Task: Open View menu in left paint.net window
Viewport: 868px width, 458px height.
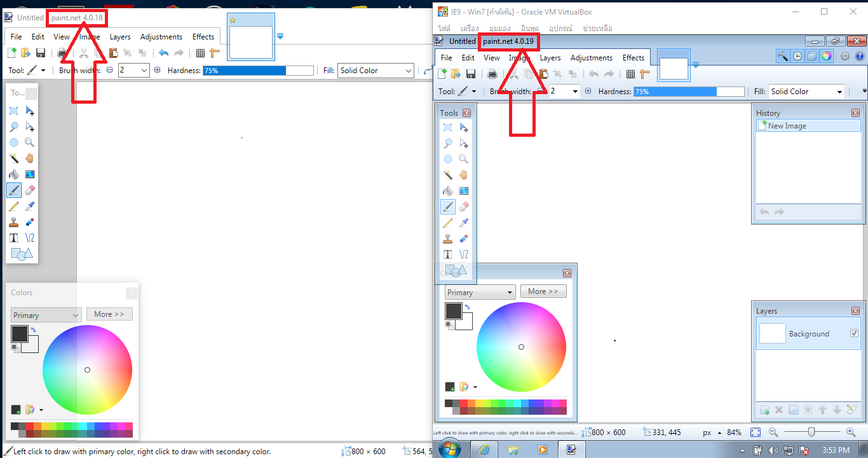Action: pyautogui.click(x=62, y=37)
